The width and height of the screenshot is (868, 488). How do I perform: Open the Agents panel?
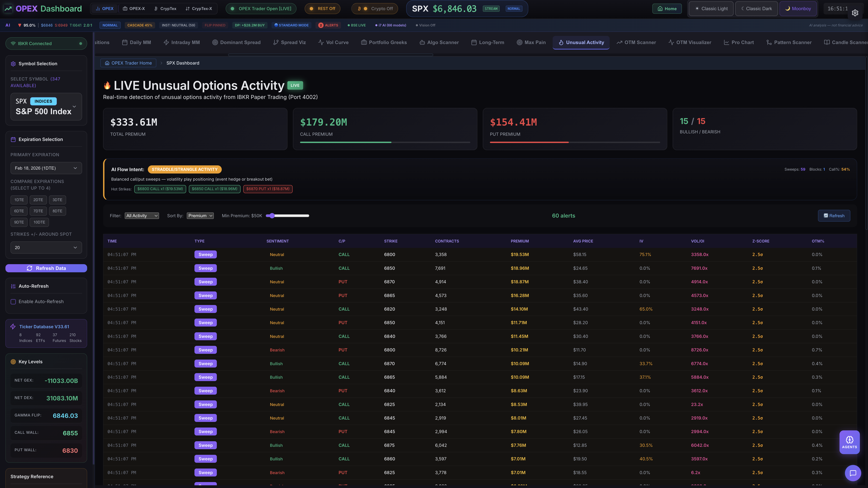point(850,442)
